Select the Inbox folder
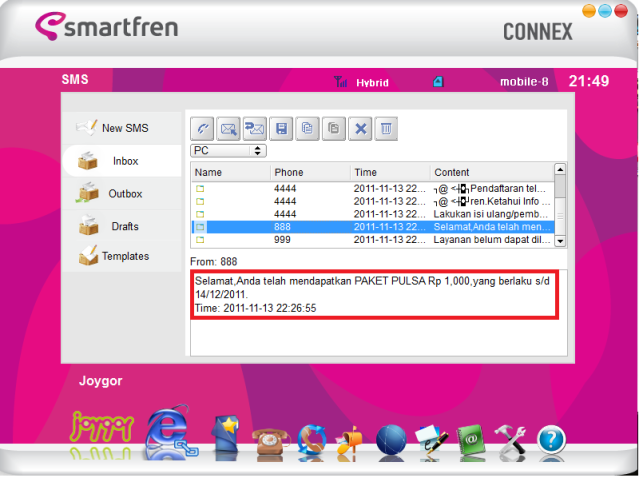Screen dimensions: 639x482 (x=121, y=161)
